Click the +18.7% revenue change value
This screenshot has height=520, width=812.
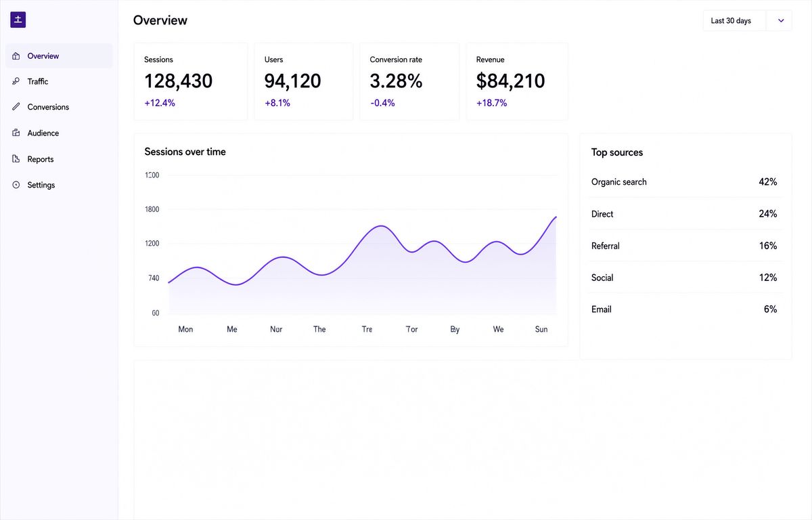[492, 103]
